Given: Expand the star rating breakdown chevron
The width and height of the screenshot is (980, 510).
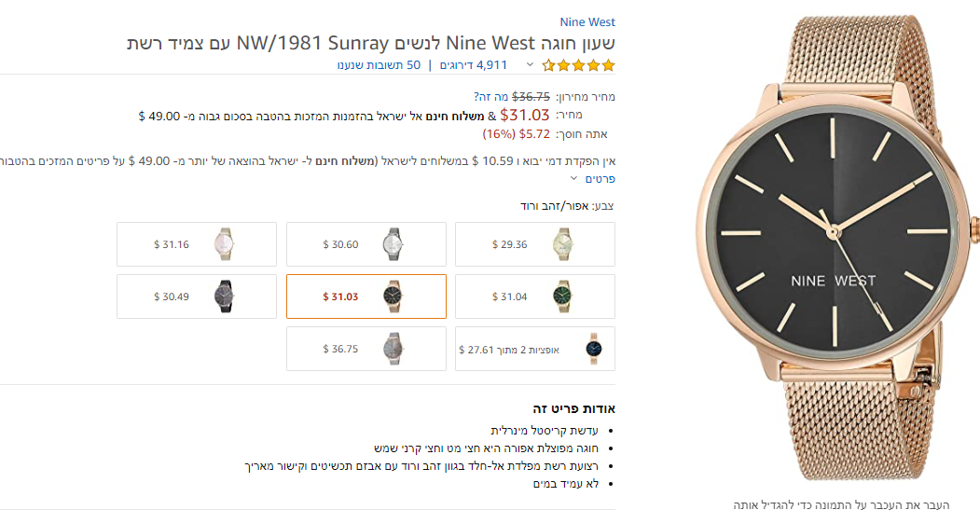Looking at the screenshot, I should pos(530,65).
